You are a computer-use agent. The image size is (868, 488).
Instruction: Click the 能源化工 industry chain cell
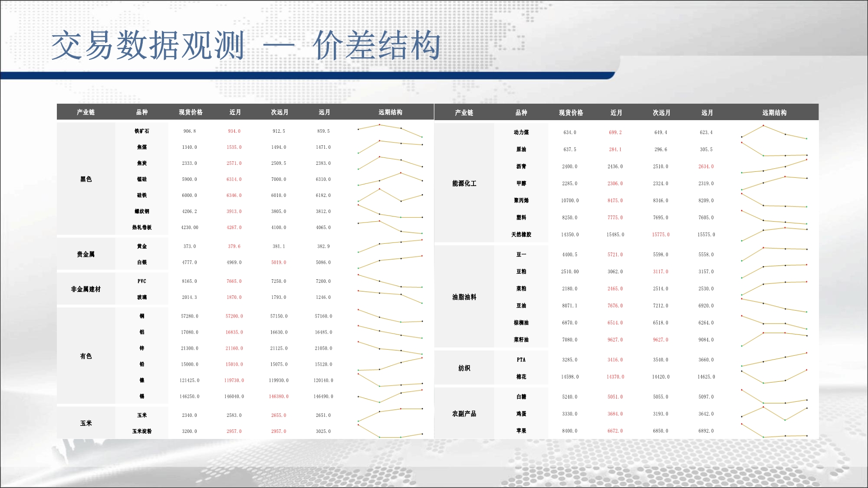point(464,183)
